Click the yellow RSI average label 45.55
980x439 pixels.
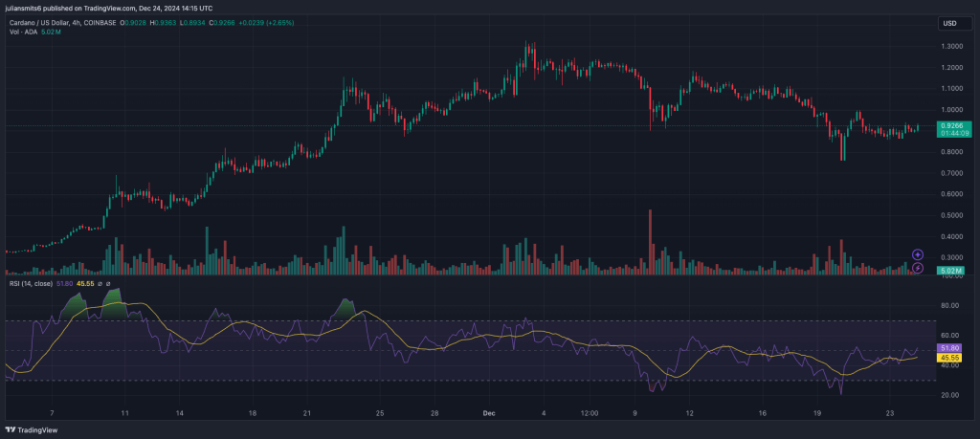pos(948,358)
